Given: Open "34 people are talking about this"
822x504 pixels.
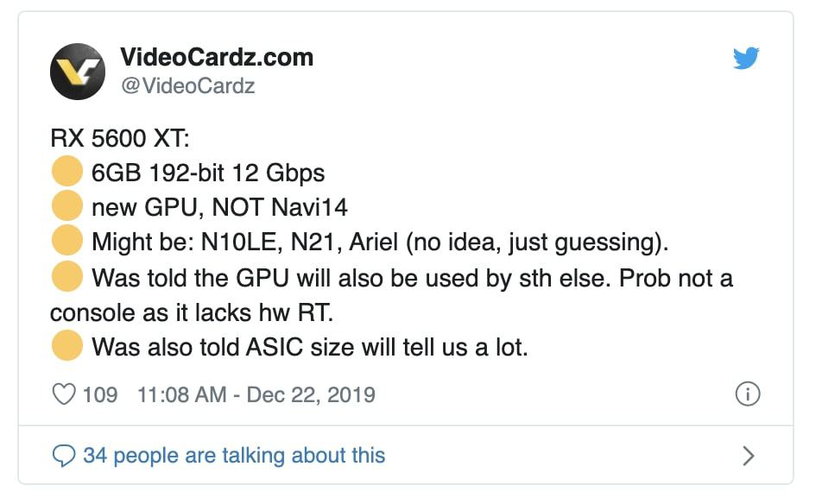Looking at the screenshot, I should tap(233, 455).
